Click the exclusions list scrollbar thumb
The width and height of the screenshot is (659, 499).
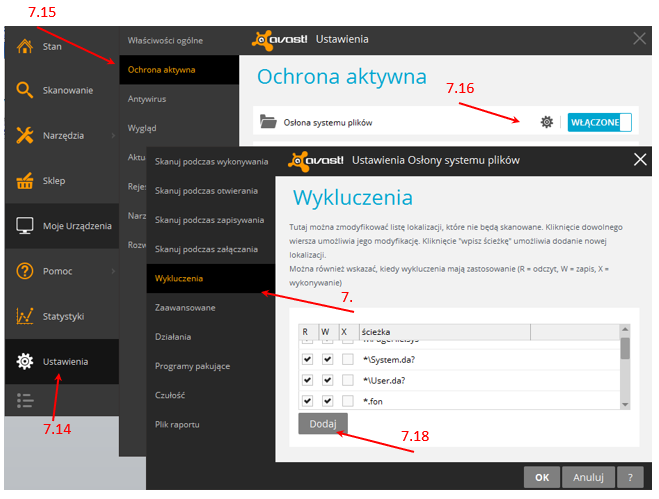[x=625, y=348]
